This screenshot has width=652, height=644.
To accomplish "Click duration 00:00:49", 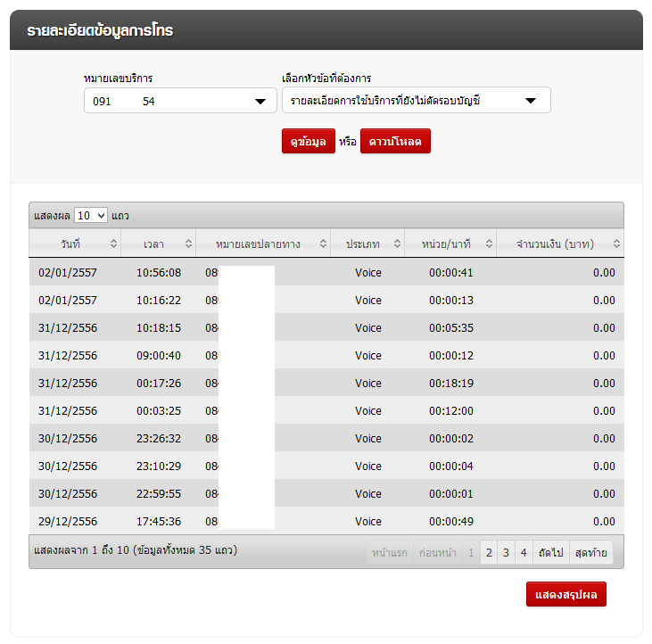I will click(x=451, y=521).
